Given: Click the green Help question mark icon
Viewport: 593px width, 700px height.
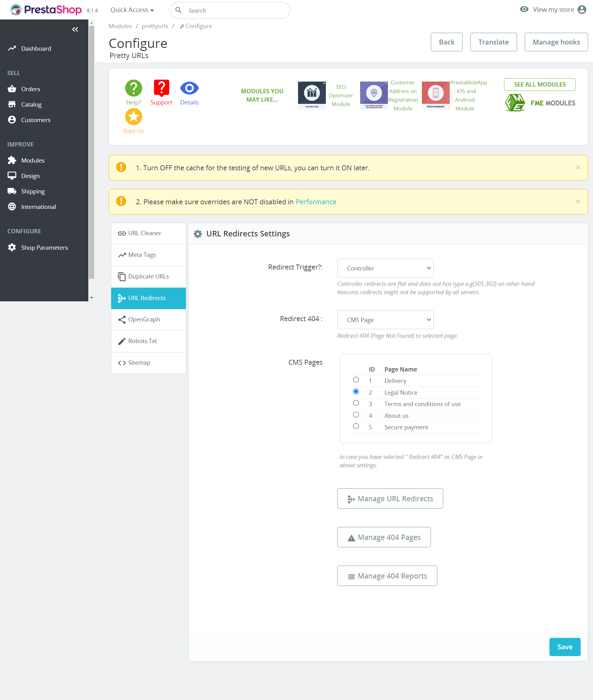Looking at the screenshot, I should [x=133, y=88].
